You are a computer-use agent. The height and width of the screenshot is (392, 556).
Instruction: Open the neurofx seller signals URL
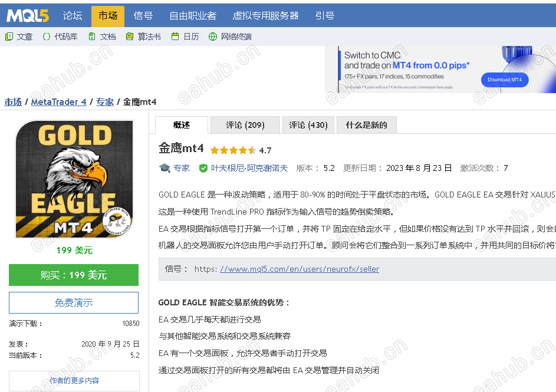[x=300, y=269]
